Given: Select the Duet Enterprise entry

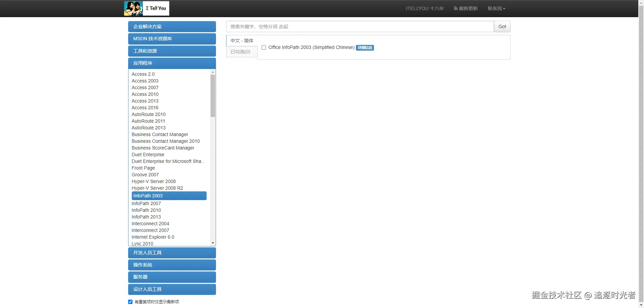Looking at the screenshot, I should point(148,155).
